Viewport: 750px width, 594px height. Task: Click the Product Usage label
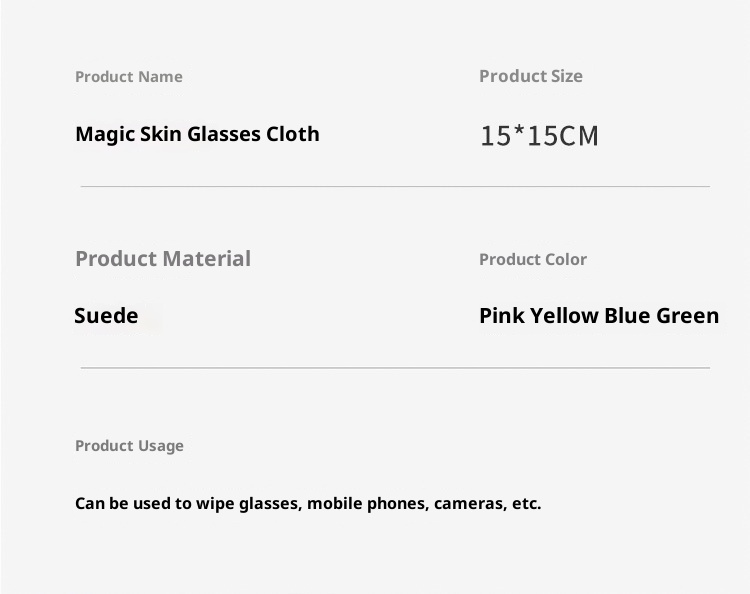129,446
